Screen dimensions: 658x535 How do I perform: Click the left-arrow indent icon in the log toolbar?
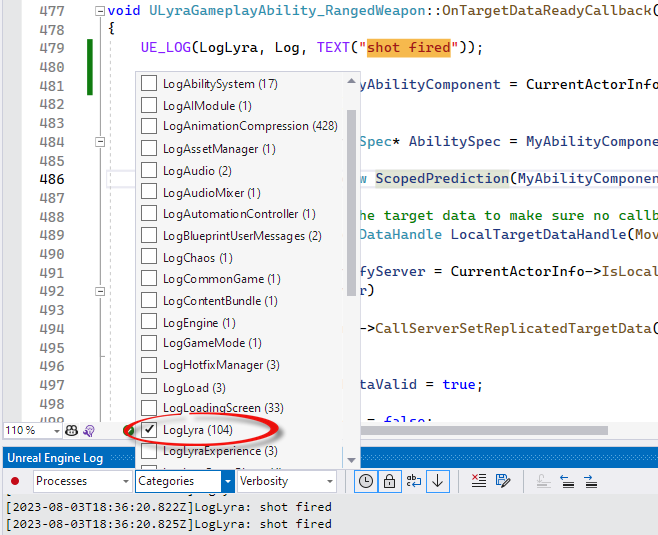tap(567, 481)
